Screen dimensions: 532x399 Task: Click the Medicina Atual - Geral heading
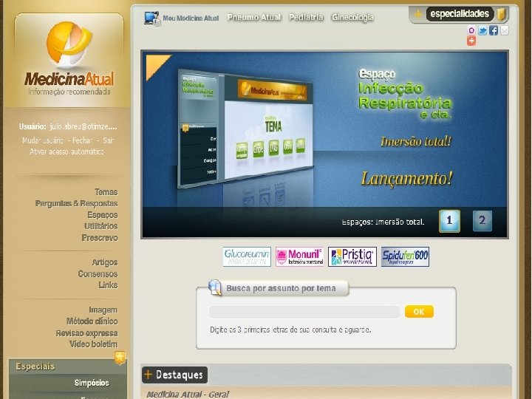(188, 395)
